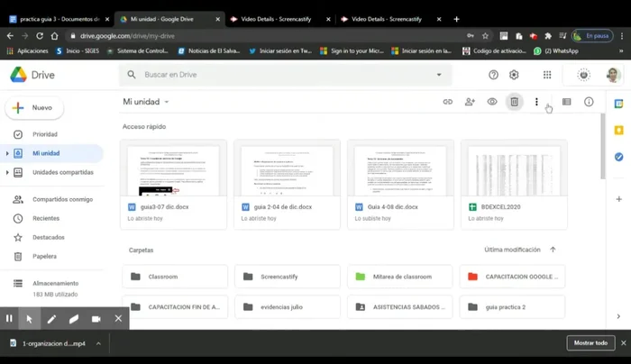Select the Screencastify eraser tool
This screenshot has width=631, height=364.
coord(74,318)
